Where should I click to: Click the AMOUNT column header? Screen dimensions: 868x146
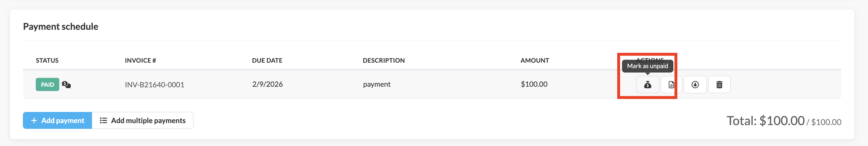(534, 60)
